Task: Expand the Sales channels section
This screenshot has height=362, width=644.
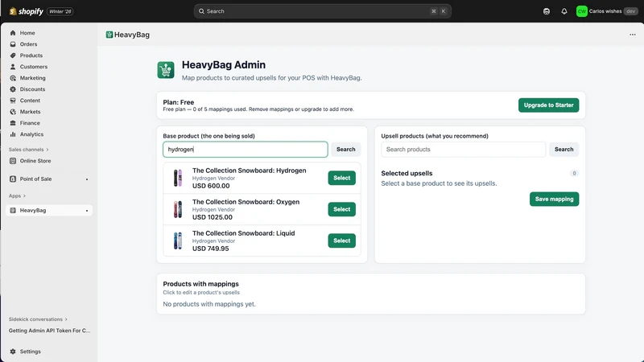Action: pos(29,150)
